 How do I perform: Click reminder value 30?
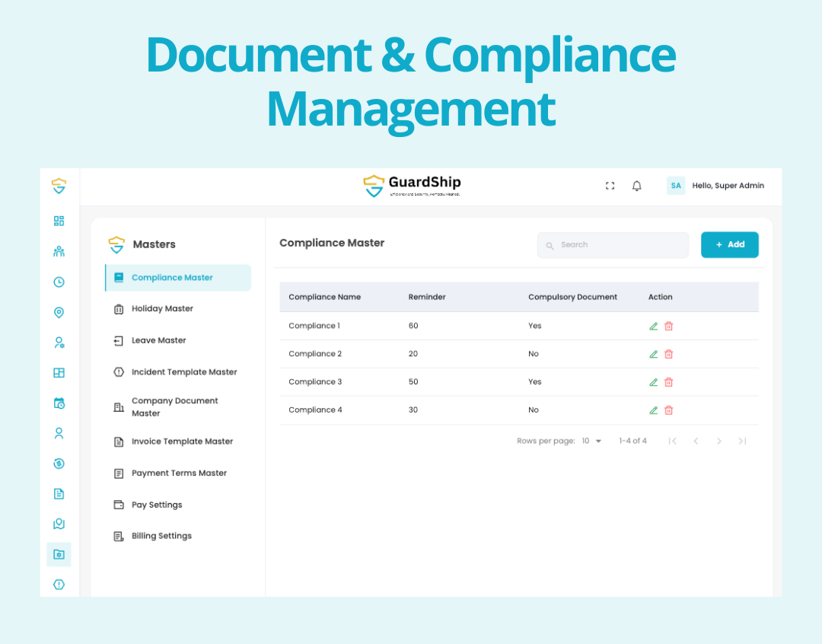413,410
